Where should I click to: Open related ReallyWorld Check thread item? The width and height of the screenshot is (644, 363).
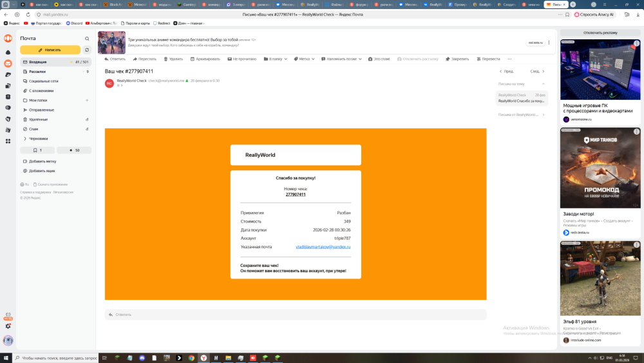522,98
